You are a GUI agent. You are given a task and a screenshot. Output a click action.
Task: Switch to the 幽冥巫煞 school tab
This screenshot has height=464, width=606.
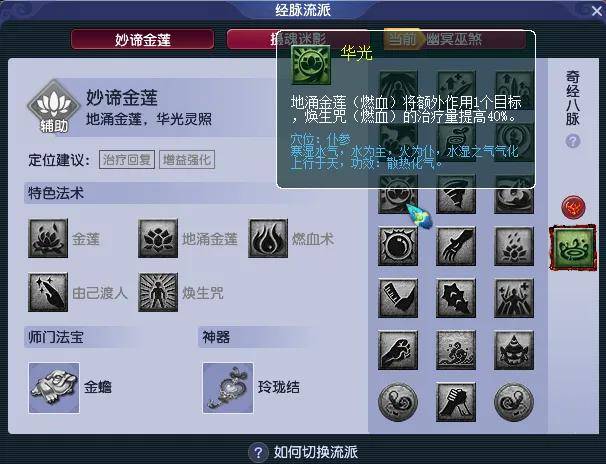coord(454,39)
